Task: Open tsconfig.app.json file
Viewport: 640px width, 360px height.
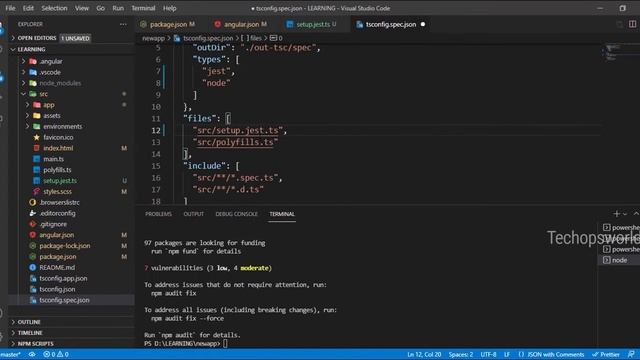Action: 63,278
